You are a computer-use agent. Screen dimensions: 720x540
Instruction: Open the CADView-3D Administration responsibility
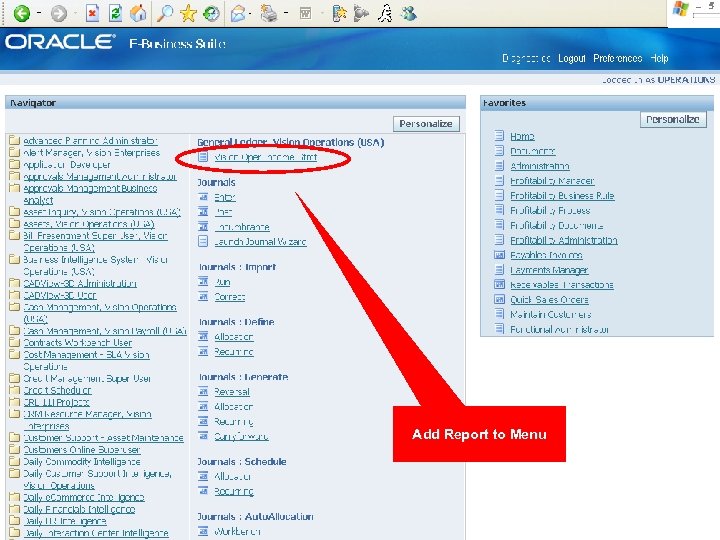(80, 283)
